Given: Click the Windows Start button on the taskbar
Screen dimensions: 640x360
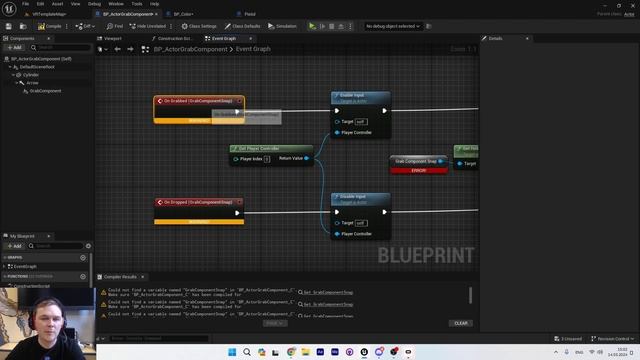Looking at the screenshot, I should click(x=232, y=352).
